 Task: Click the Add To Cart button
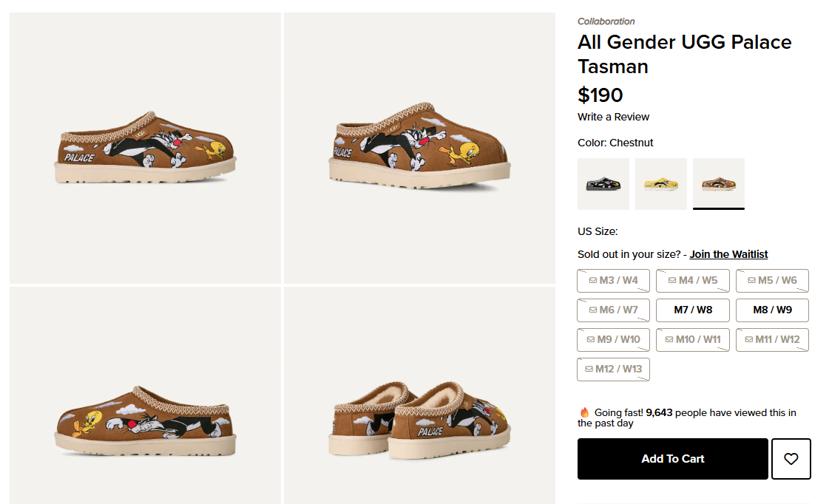[672, 459]
